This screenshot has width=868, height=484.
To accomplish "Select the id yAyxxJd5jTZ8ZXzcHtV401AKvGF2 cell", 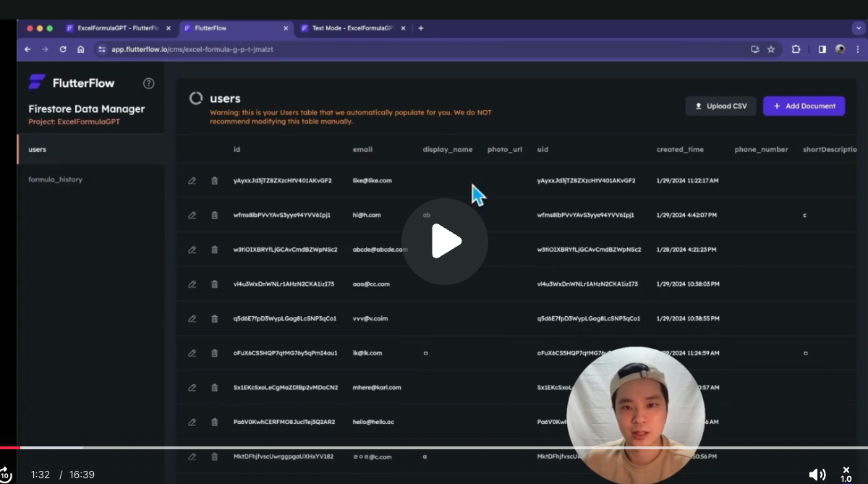I will pyautogui.click(x=283, y=181).
